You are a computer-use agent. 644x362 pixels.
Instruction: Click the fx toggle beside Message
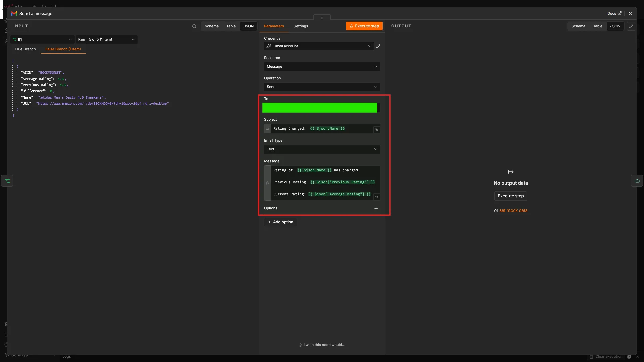[267, 183]
